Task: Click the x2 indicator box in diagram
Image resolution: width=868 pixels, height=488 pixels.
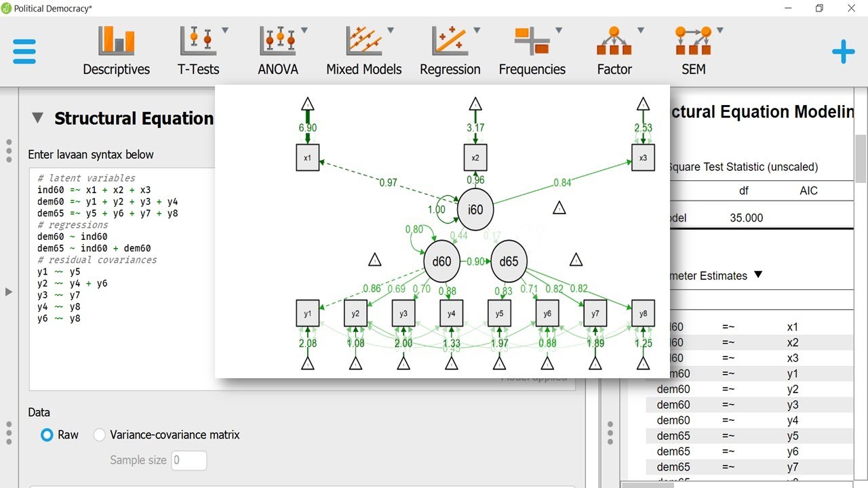Action: 475,158
